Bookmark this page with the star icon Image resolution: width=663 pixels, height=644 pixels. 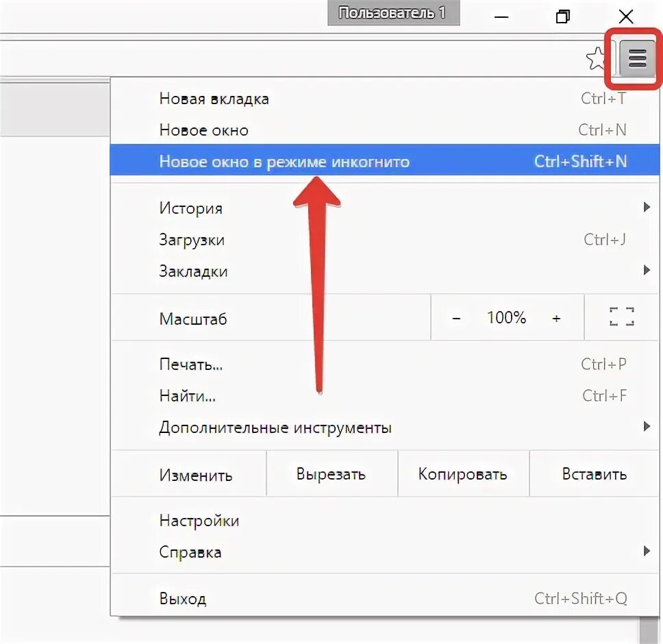coord(597,58)
